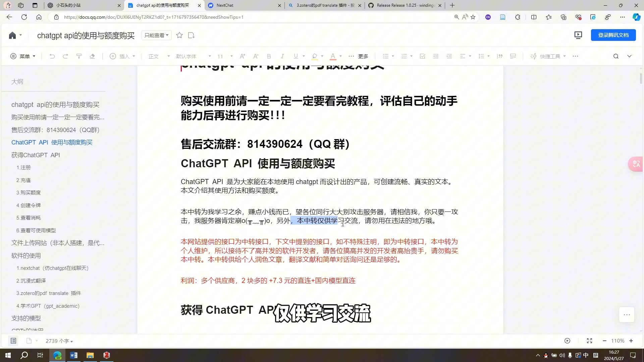Click the redo arrow
The height and width of the screenshot is (362, 644).
click(65, 56)
